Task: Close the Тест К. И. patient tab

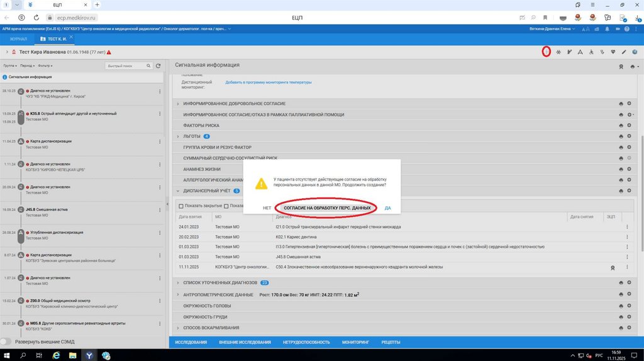Action: tap(71, 37)
